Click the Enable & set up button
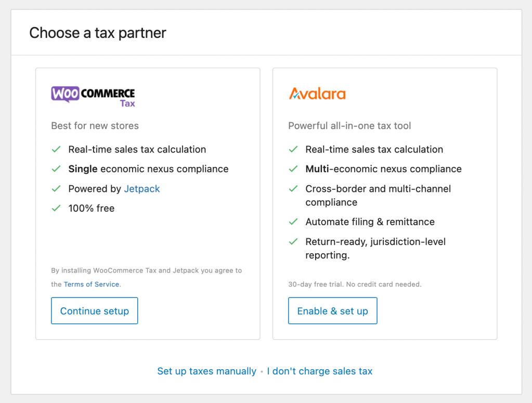The width and height of the screenshot is (532, 403). (332, 310)
